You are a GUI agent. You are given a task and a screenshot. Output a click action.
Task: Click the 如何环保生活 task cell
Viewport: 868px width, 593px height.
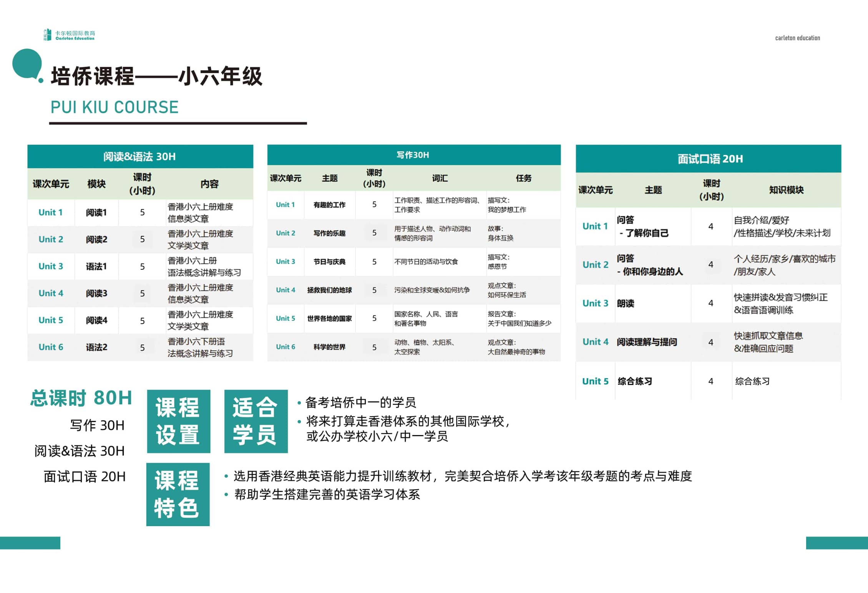pyautogui.click(x=523, y=290)
